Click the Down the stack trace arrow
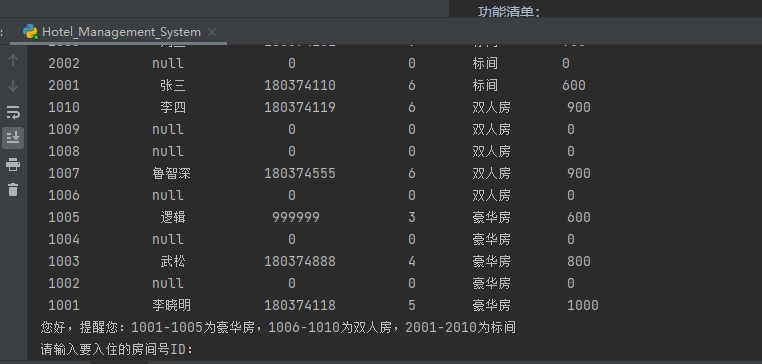 click(x=13, y=86)
